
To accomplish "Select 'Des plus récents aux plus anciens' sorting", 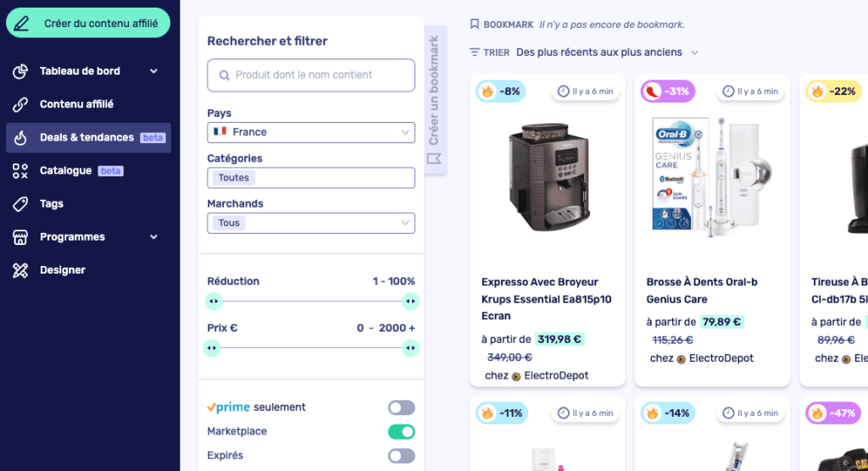I will pos(599,52).
